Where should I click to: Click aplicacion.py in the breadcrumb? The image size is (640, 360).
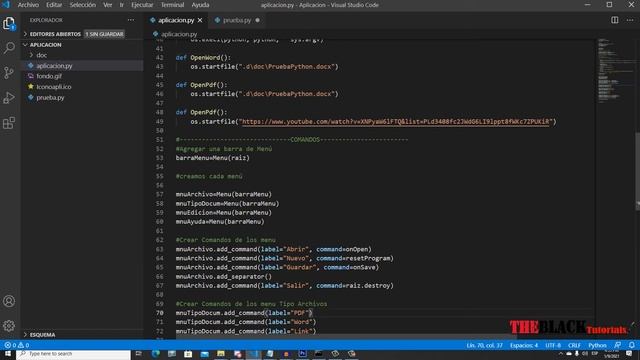click(x=179, y=34)
